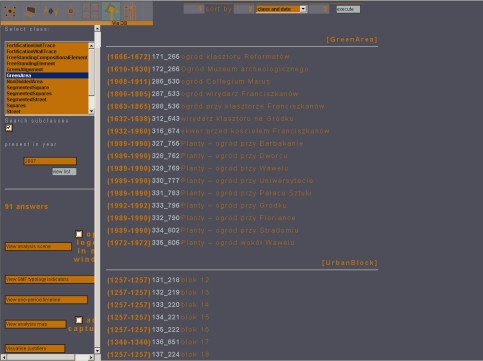Click the dark rectangle toolbar icon
Screen dimensions: 483x361
30,11
